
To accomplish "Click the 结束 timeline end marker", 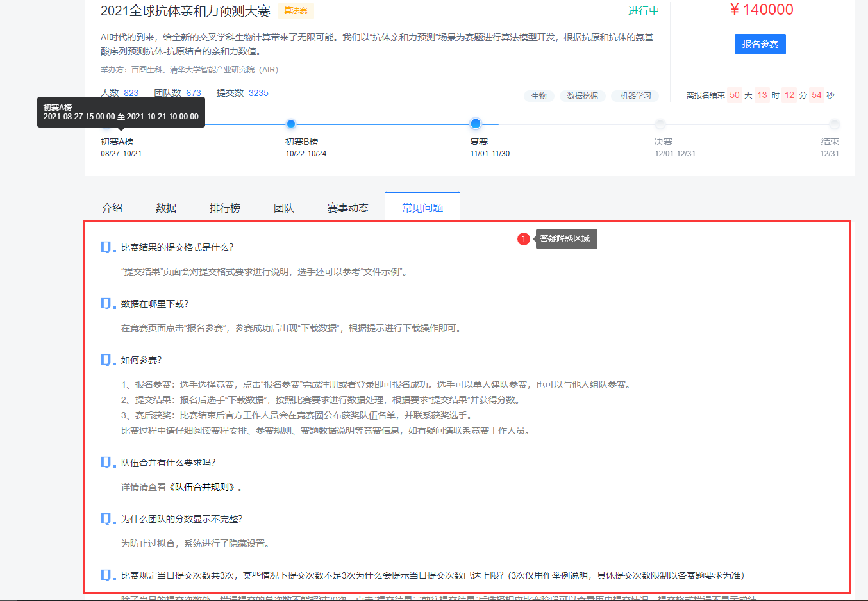I will click(x=834, y=124).
